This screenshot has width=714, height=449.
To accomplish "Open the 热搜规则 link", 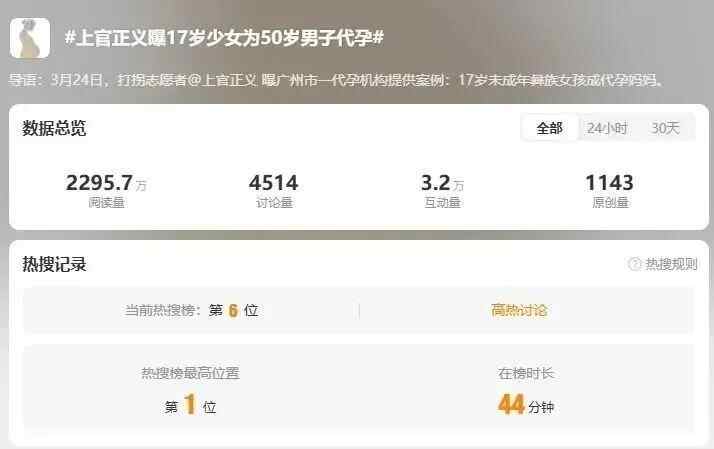I will (x=671, y=264).
